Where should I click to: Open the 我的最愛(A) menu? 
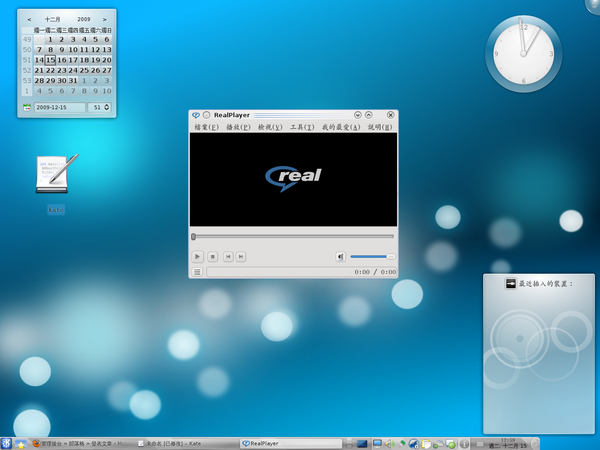pyautogui.click(x=341, y=127)
